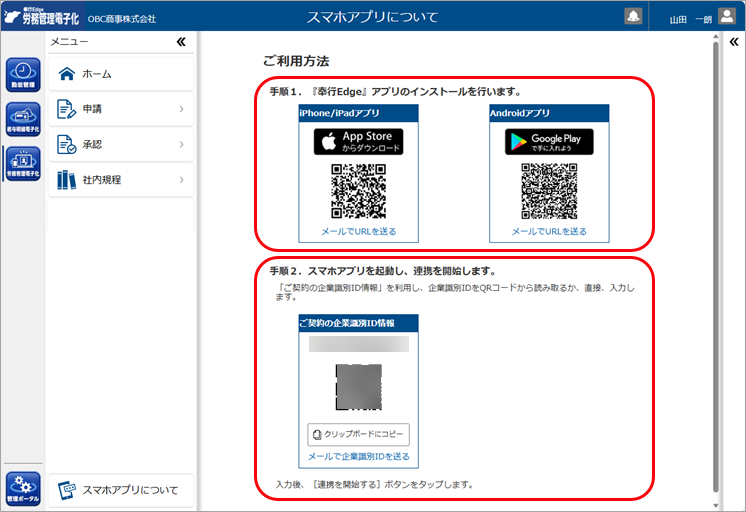Click iPhone メールでURLを送る link
Viewport: 746px width, 512px height.
[x=358, y=231]
